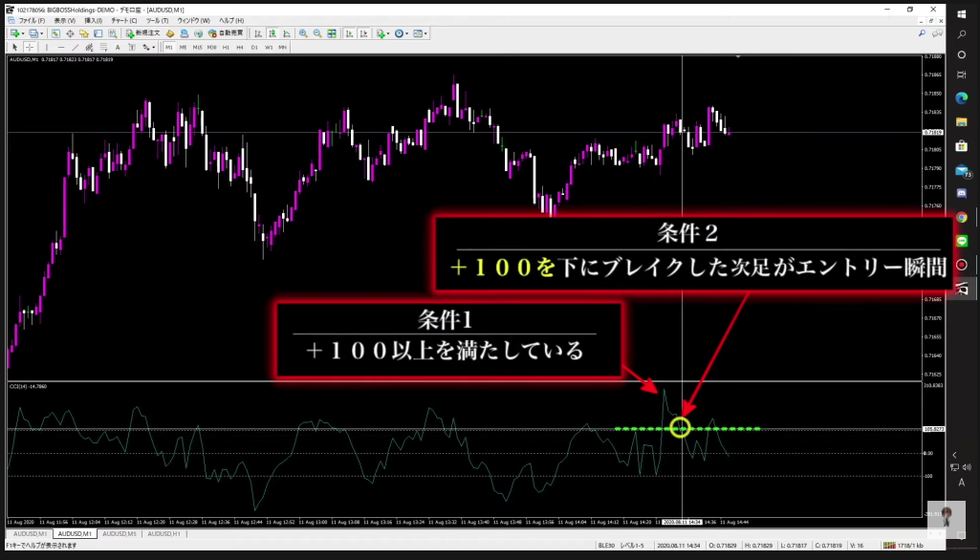Open Microsoft Edge from the taskbar

click(x=961, y=98)
